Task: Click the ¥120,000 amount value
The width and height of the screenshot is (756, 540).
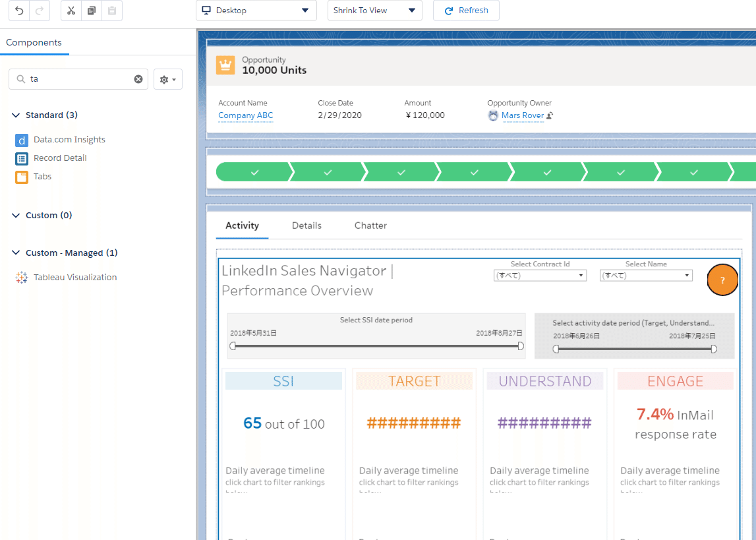Action: 425,115
